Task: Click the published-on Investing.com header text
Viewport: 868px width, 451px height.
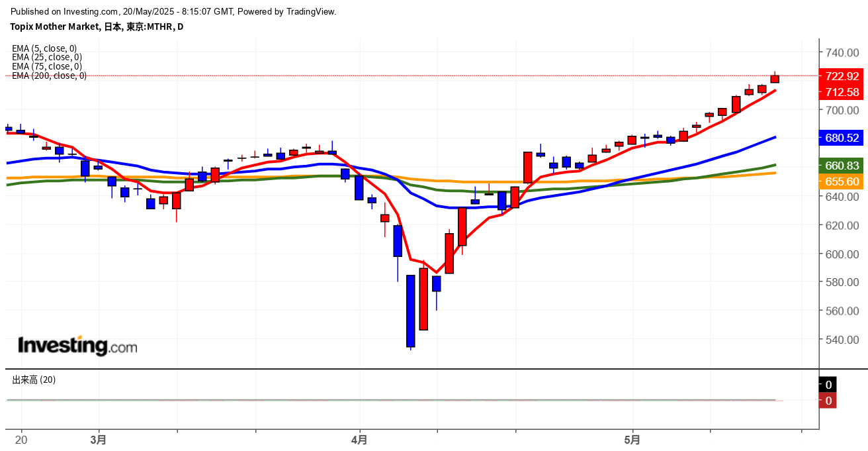Action: [x=174, y=11]
